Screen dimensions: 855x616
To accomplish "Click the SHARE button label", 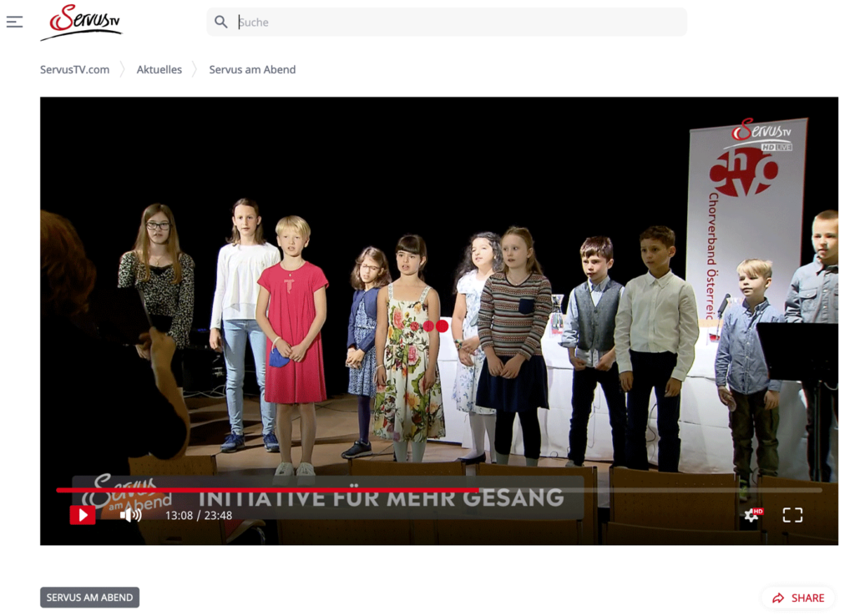I will click(x=807, y=598).
